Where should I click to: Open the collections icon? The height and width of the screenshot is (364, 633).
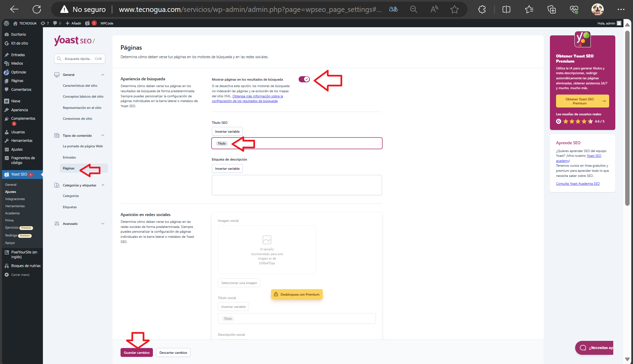pos(552,9)
